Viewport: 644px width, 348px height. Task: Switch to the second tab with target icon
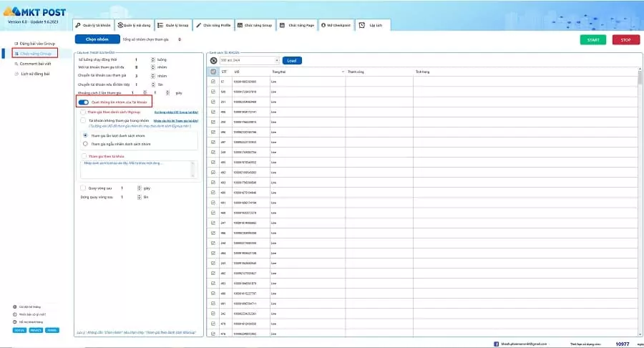tap(134, 25)
